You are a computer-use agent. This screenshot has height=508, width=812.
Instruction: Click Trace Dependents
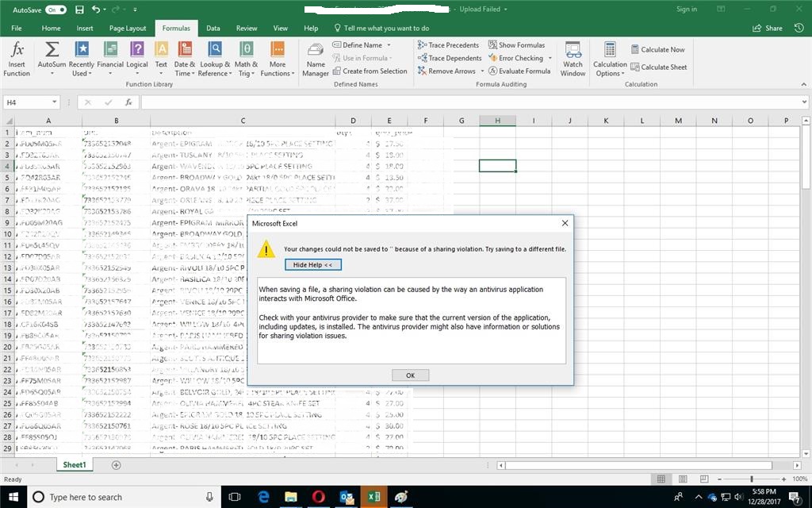point(450,58)
